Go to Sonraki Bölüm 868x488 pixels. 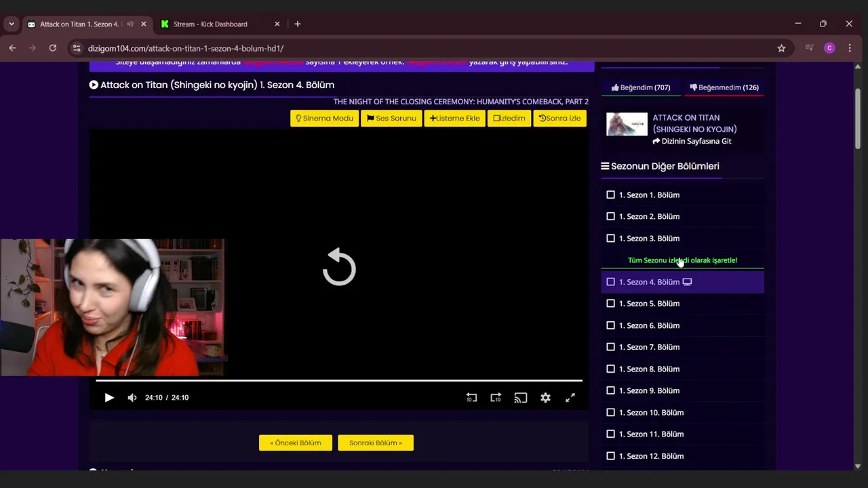tap(376, 443)
